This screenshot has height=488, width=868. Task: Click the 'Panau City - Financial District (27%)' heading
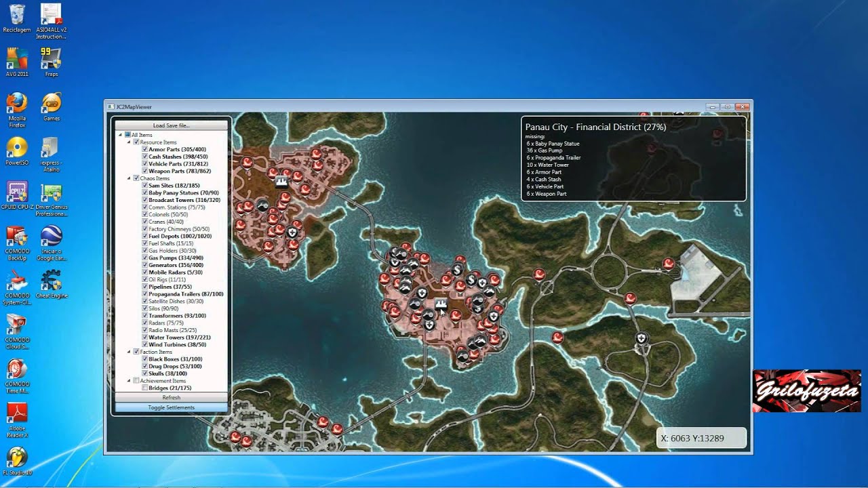(595, 127)
